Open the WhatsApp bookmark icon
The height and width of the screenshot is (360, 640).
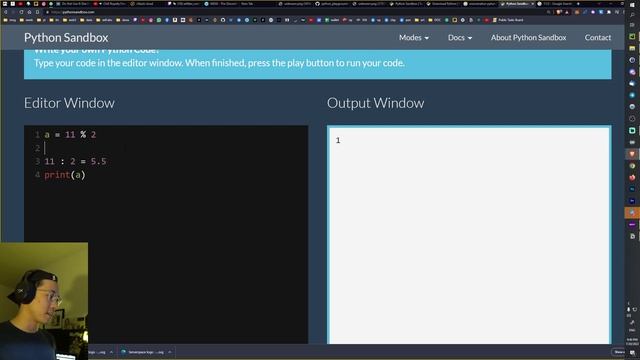pyautogui.click(x=159, y=20)
